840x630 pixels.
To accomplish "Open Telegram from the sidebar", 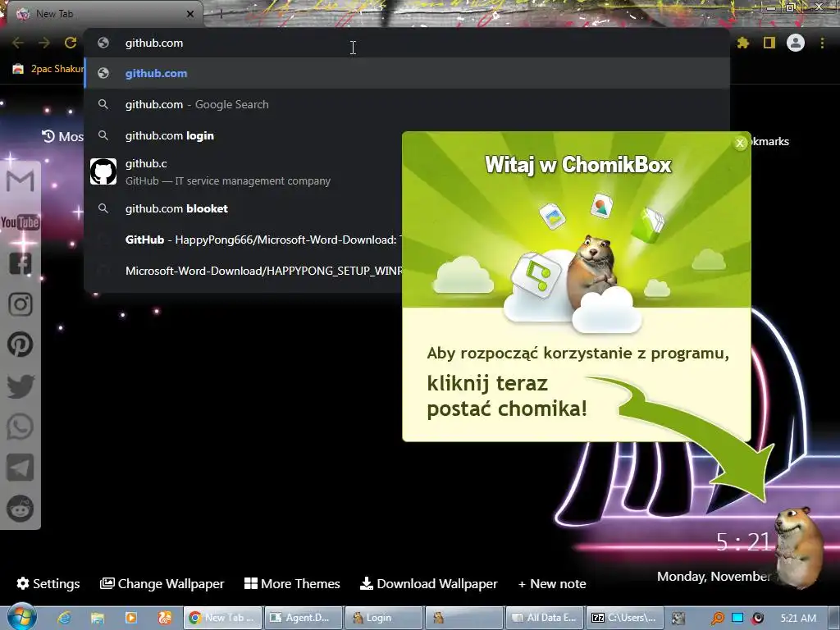I will (x=21, y=468).
